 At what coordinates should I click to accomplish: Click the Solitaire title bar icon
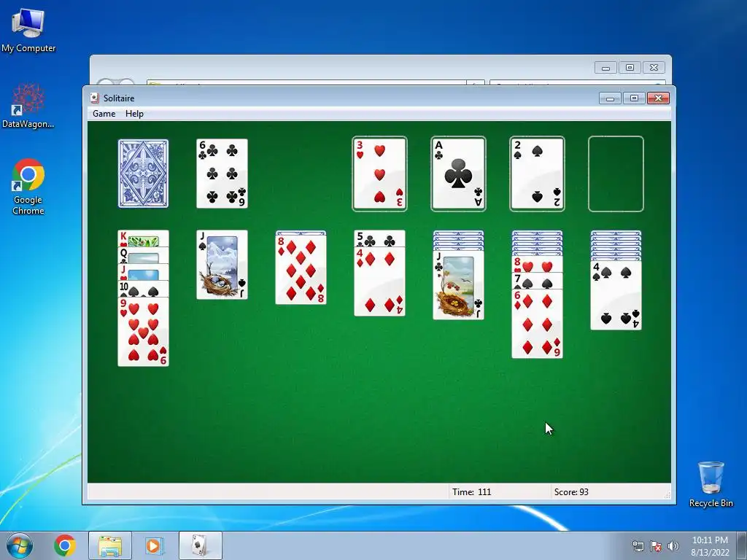(94, 98)
